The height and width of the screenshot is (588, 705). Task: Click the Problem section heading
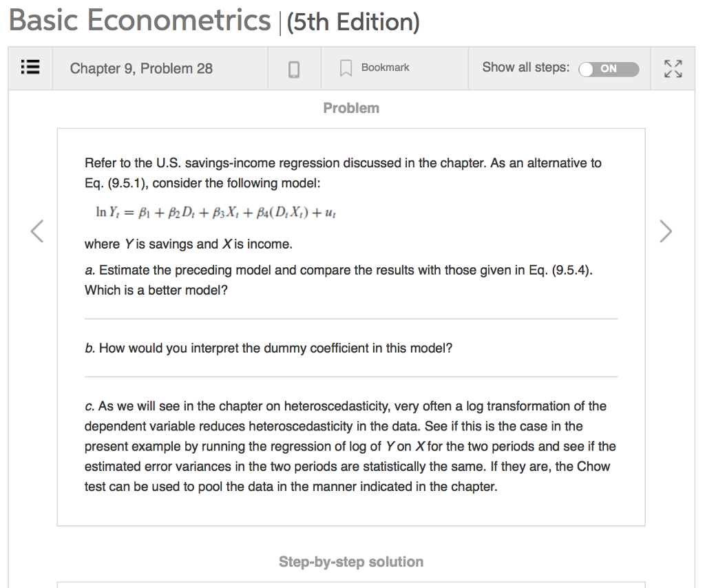point(351,108)
